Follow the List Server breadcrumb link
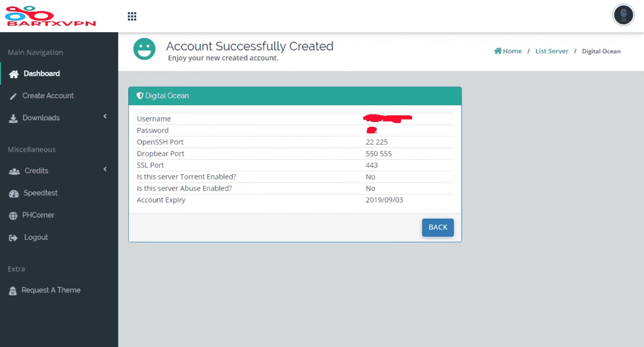The image size is (644, 347). point(552,51)
